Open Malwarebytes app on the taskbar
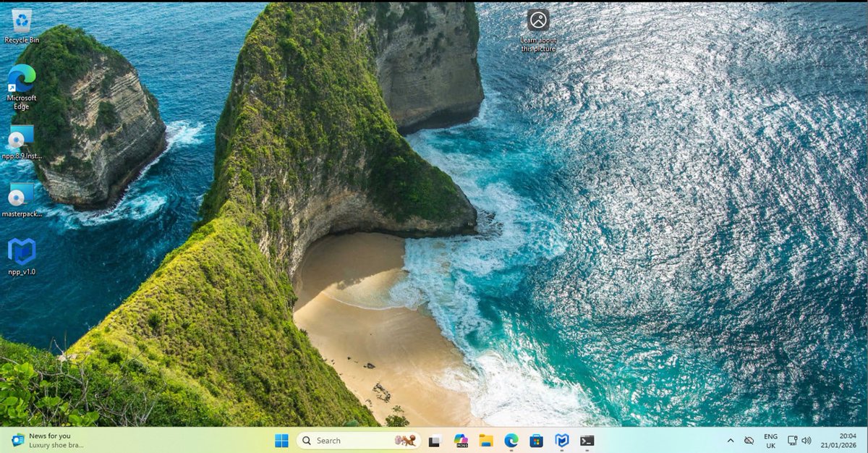The height and width of the screenshot is (453, 868). tap(561, 441)
